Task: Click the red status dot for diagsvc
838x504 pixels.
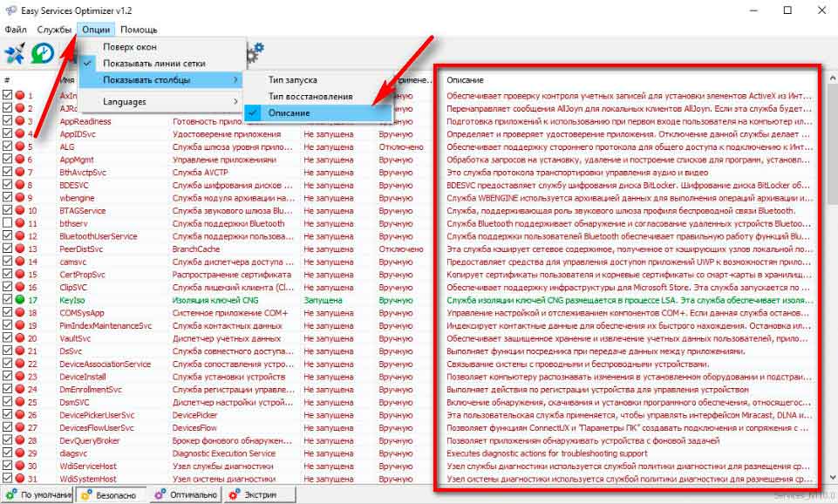Action: tap(19, 453)
